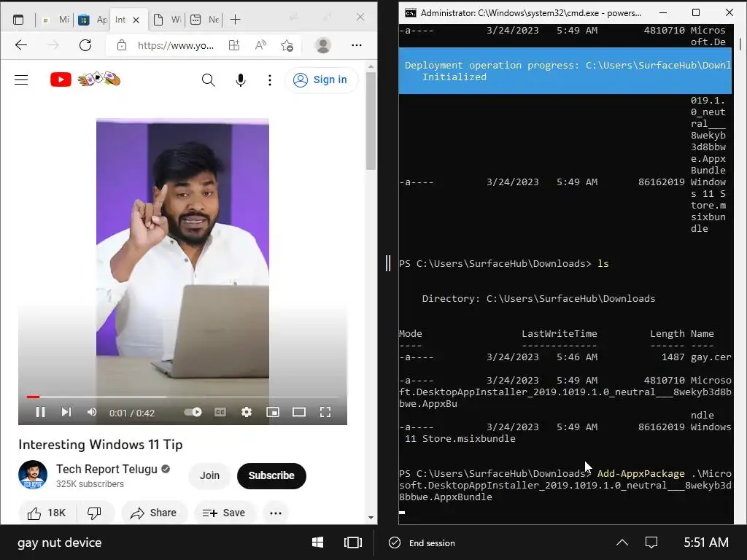This screenshot has height=560, width=747.
Task: Sign in to YouTube
Action: [x=320, y=79]
